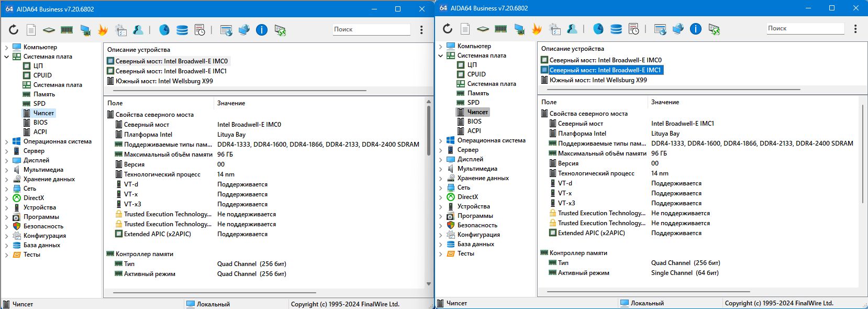Launch stability test flame icon in left window

point(103,30)
